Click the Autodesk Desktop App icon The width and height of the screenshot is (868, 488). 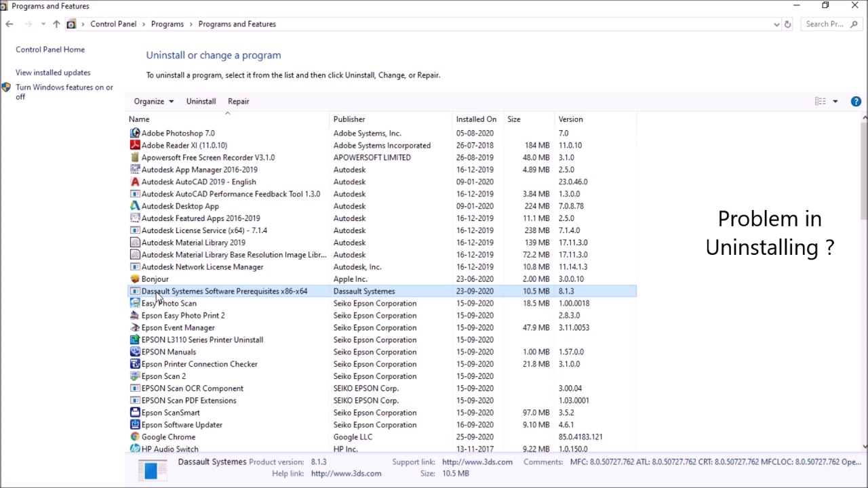pyautogui.click(x=135, y=207)
